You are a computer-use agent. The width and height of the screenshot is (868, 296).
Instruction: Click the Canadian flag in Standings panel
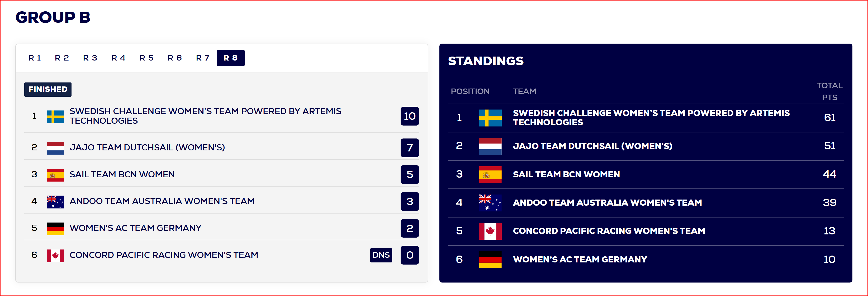(x=490, y=231)
